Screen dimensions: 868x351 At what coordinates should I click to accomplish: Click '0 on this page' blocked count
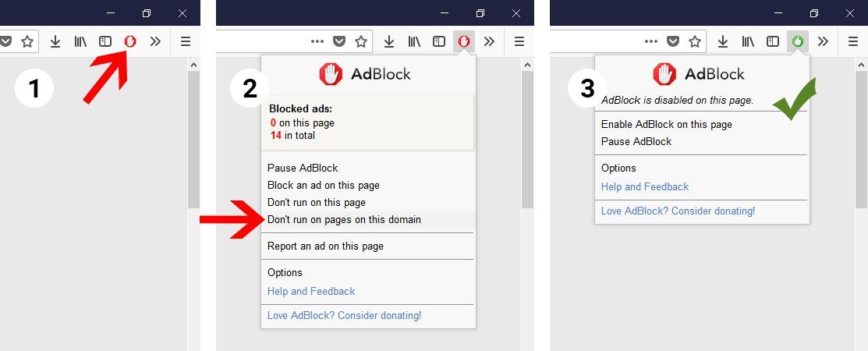[303, 123]
